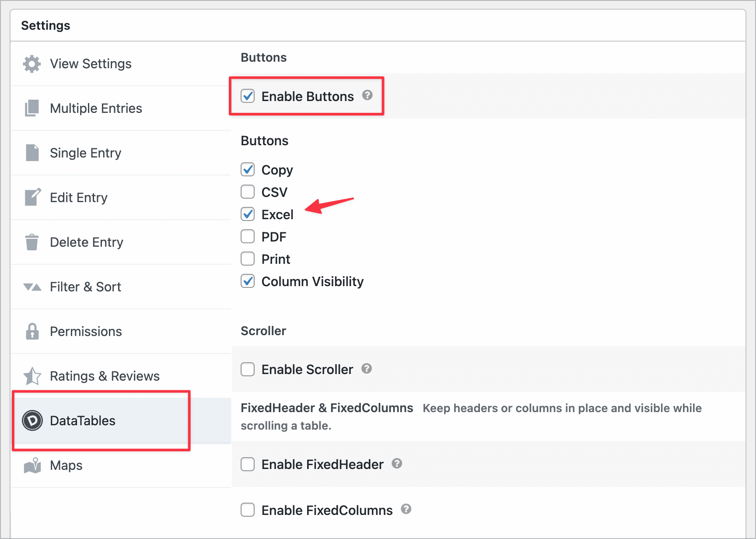Click the Ratings & Reviews star icon
Image resolution: width=756 pixels, height=539 pixels.
point(32,376)
